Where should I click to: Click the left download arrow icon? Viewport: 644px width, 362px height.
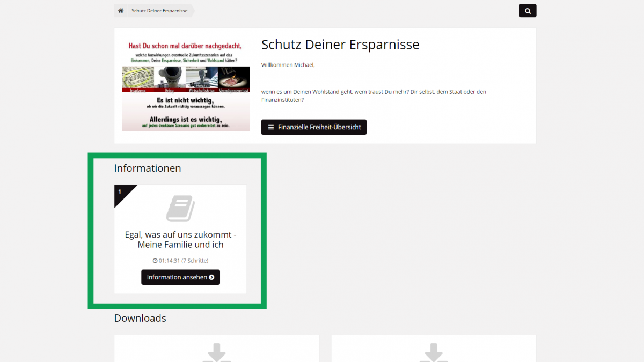tap(216, 353)
